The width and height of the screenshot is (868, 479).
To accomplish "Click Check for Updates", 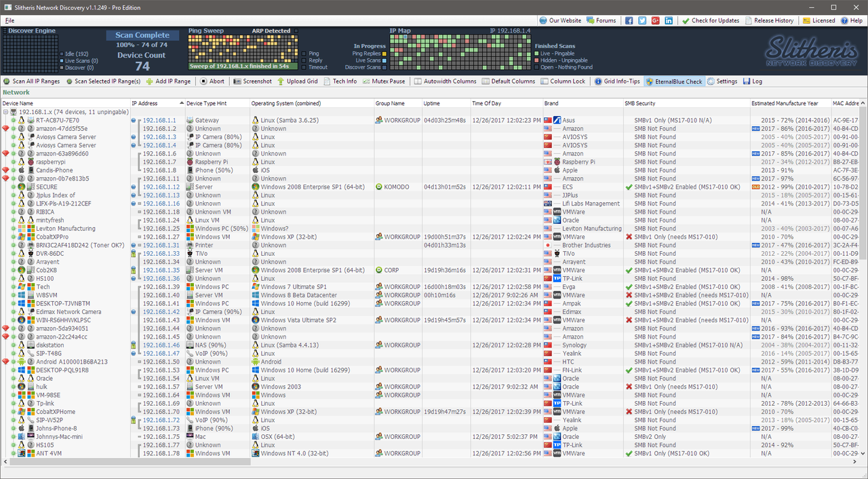I will point(711,21).
